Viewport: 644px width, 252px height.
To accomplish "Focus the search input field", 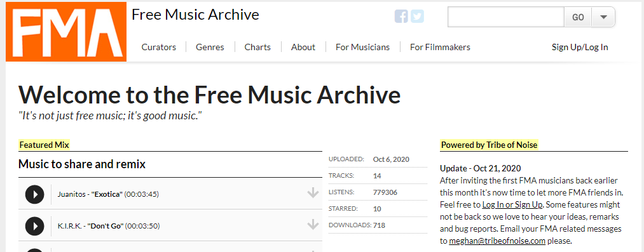I will pos(506,17).
